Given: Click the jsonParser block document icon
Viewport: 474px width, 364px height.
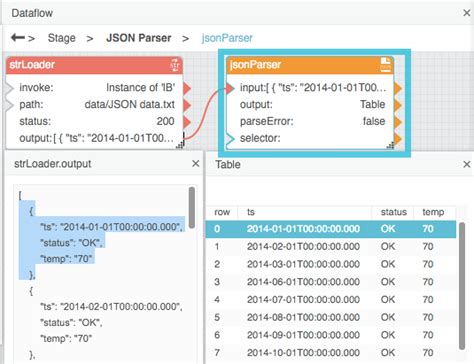Looking at the screenshot, I should click(x=385, y=65).
